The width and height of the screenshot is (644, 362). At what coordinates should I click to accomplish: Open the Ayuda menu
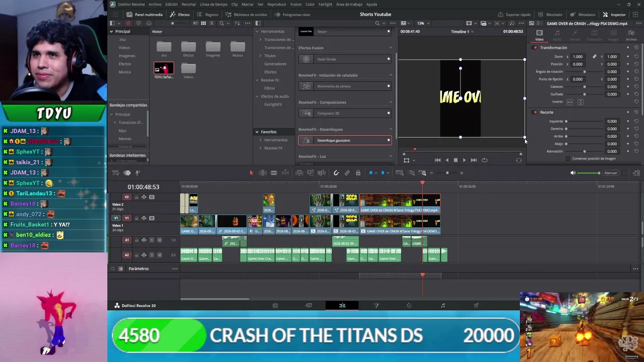[x=371, y=5]
